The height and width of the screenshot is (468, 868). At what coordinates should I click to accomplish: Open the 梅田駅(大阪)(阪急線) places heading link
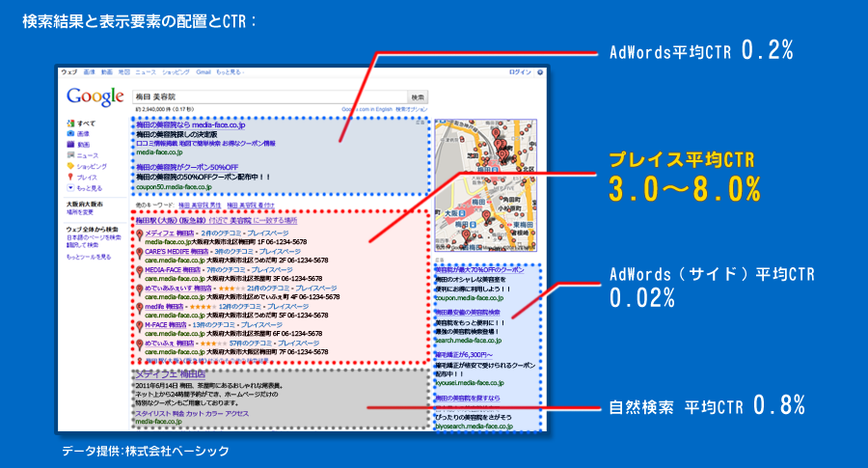(216, 220)
